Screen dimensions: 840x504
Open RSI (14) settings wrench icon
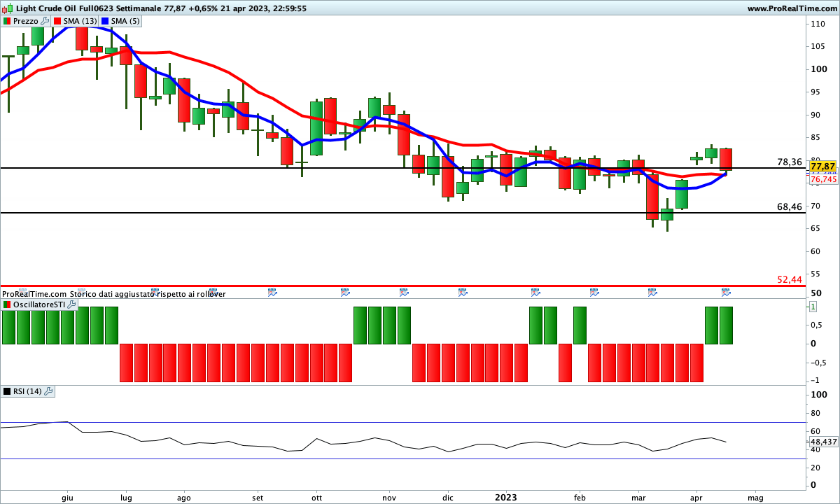[48, 391]
